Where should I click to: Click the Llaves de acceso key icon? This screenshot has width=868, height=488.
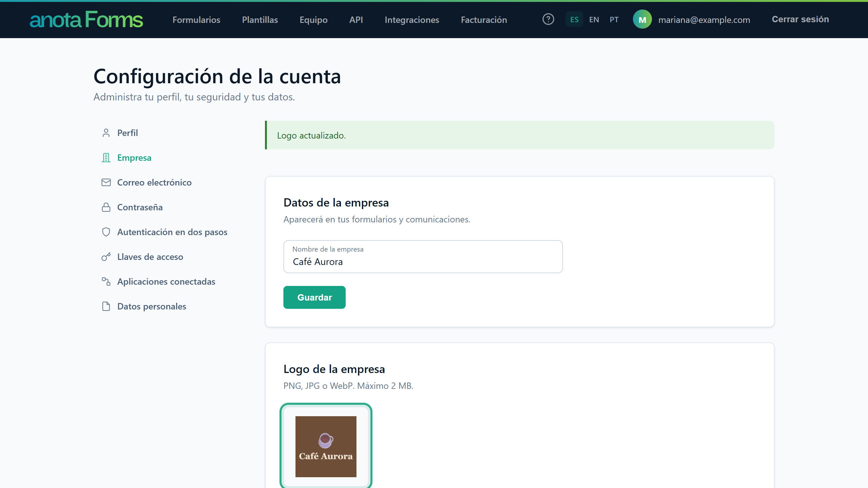(x=106, y=257)
